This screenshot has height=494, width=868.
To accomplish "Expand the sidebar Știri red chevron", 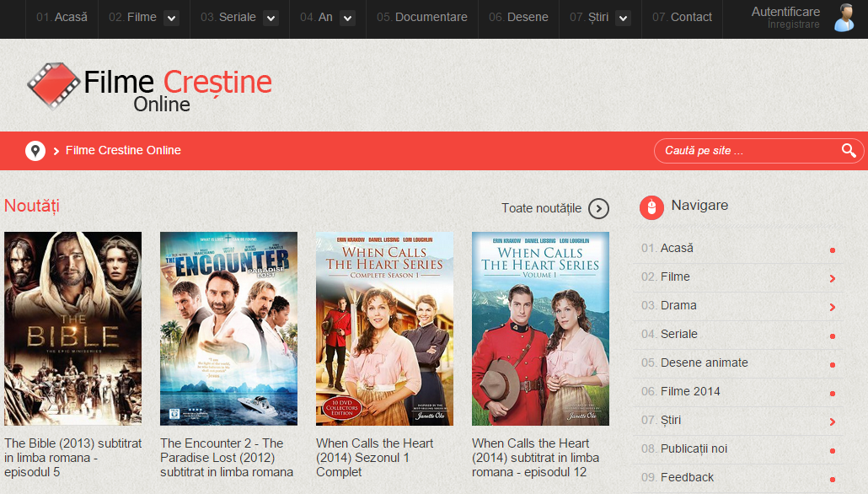I will pyautogui.click(x=832, y=422).
